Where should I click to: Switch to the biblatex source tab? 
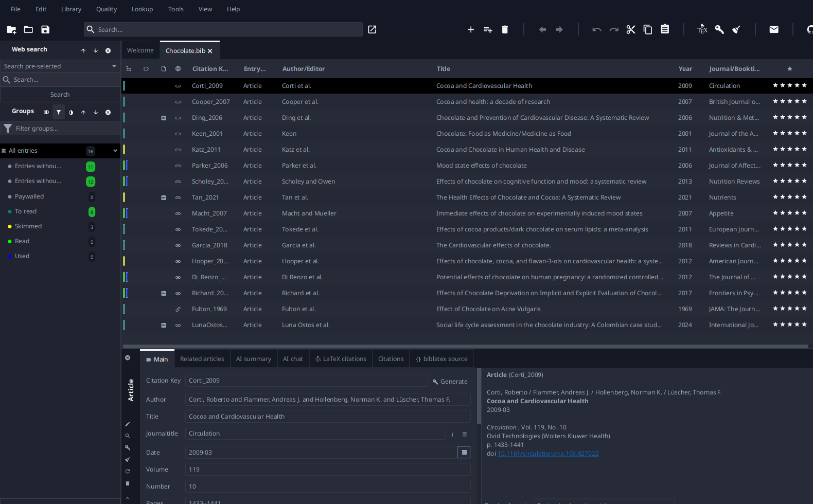click(442, 359)
